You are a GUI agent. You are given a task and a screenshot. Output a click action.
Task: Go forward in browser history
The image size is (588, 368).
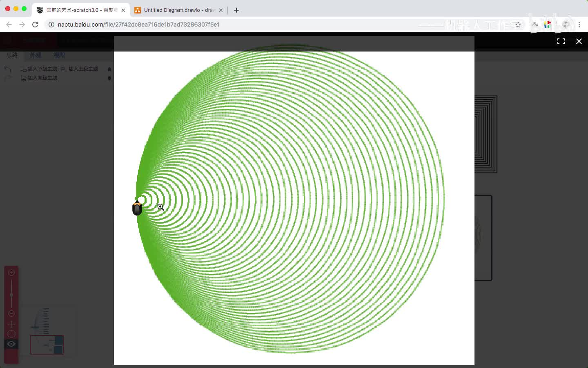click(22, 25)
